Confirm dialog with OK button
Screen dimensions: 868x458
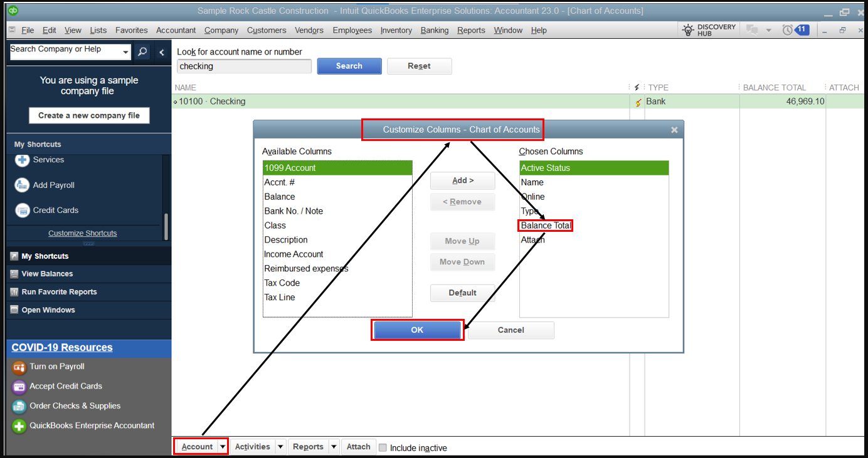[417, 330]
